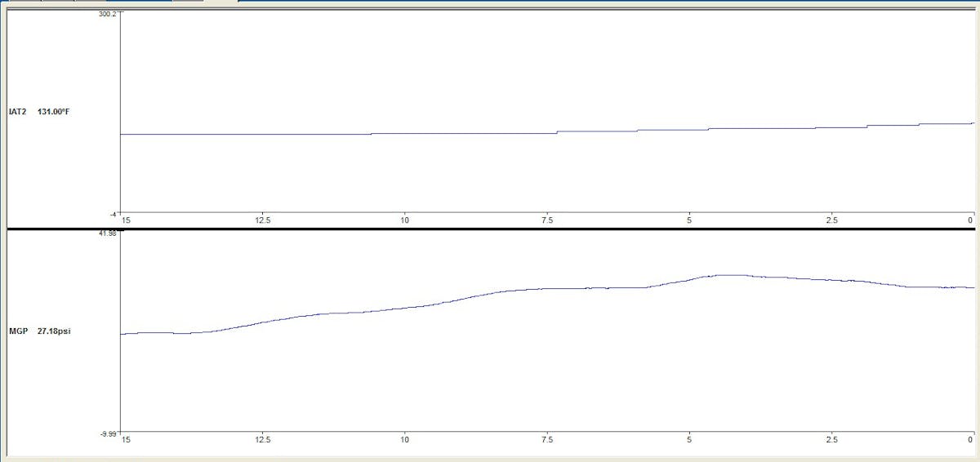The image size is (980, 462).
Task: Select the 10 tick on IAT2 time axis
Action: point(404,220)
